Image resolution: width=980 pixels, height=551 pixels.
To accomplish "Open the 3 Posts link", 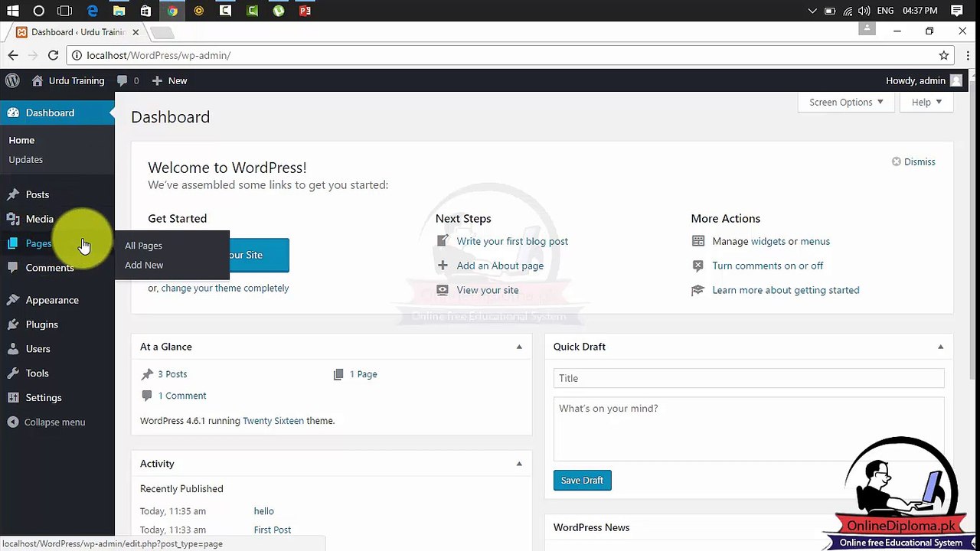I will (172, 374).
